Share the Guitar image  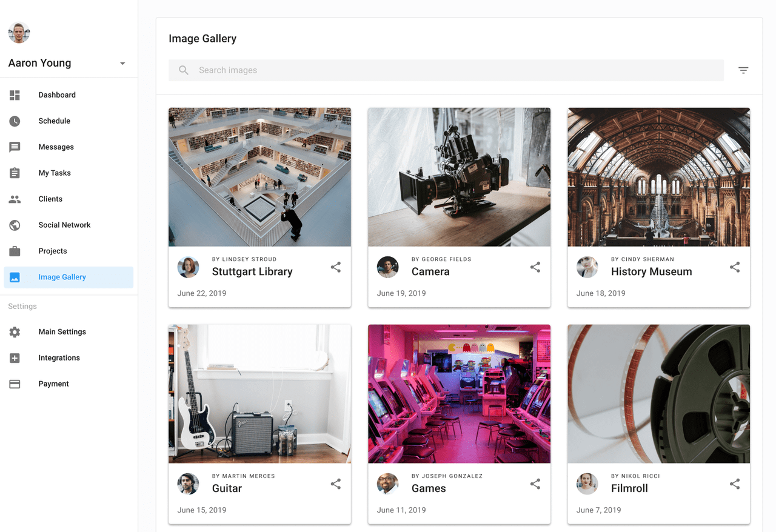(335, 484)
